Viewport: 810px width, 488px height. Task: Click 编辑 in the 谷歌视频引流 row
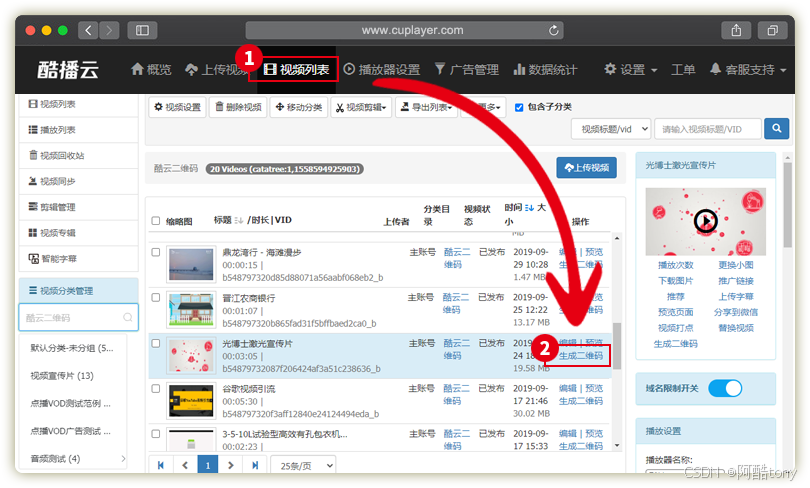click(567, 388)
